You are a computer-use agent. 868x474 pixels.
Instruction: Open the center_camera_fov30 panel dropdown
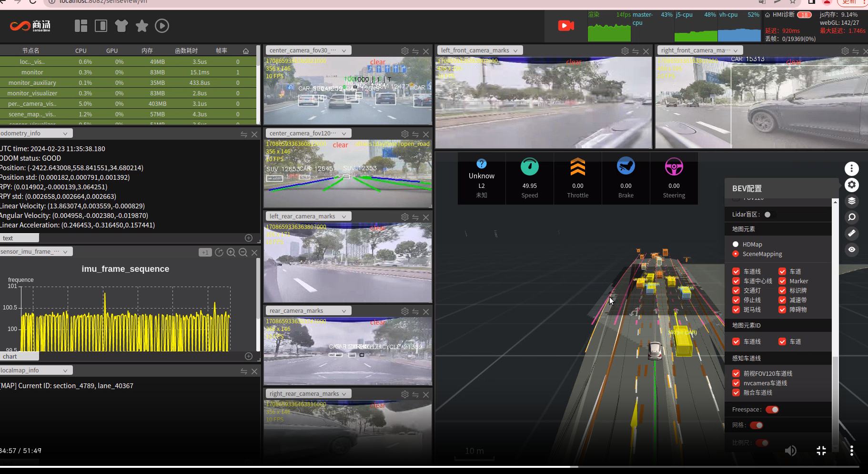point(343,51)
